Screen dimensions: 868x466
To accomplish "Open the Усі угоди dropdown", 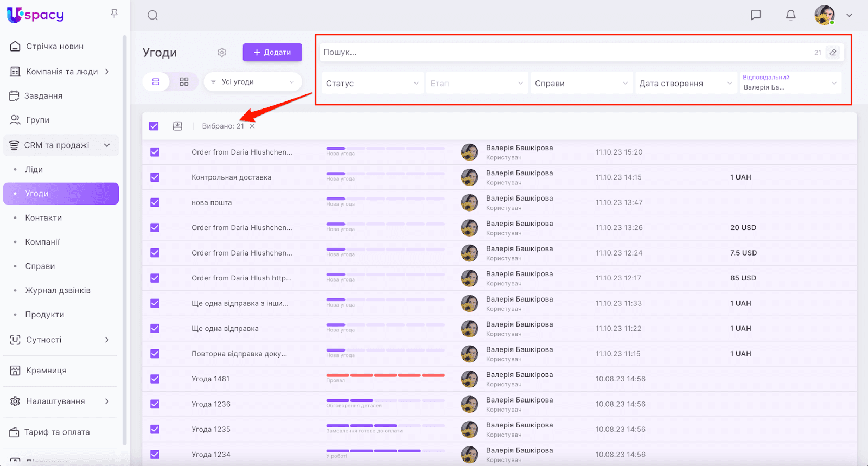I will click(x=253, y=82).
